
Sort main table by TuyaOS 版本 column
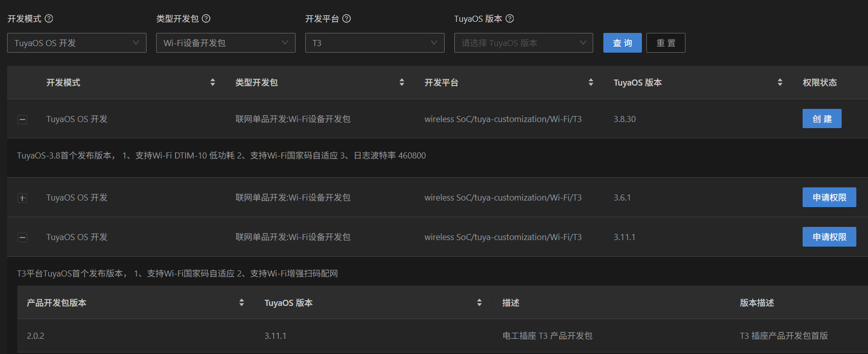[780, 83]
